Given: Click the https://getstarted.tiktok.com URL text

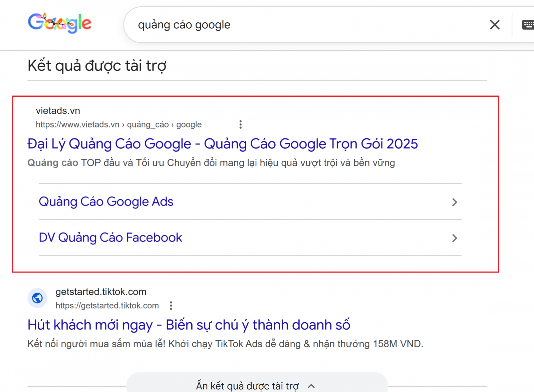Looking at the screenshot, I should (x=107, y=305).
